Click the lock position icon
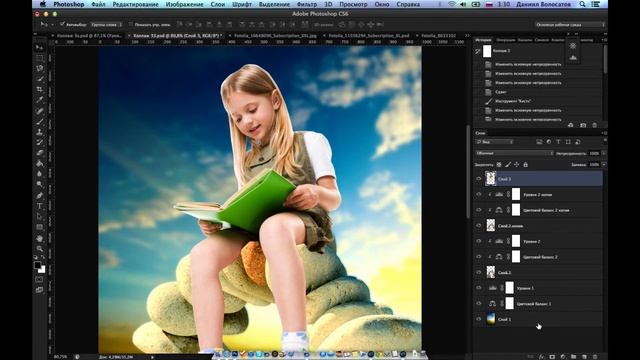The height and width of the screenshot is (360, 640). [x=517, y=164]
